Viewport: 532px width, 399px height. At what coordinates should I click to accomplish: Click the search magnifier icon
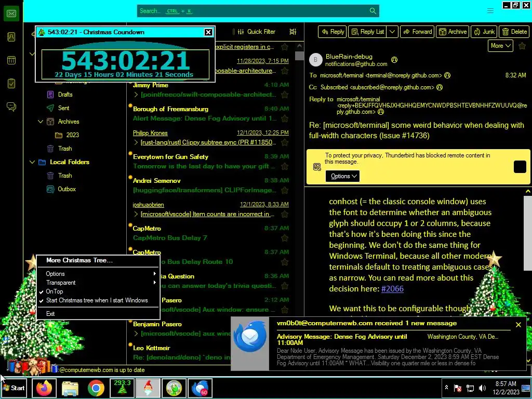[x=373, y=11]
